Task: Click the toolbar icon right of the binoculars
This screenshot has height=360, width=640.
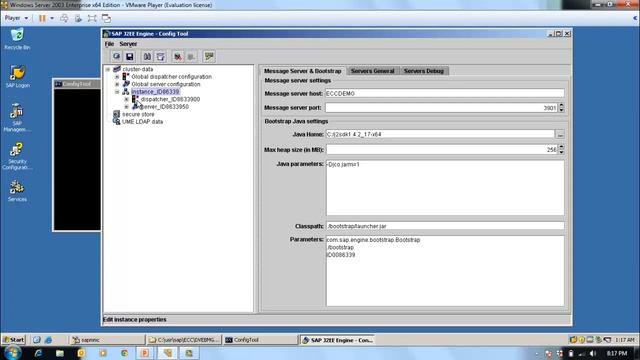Action: (x=160, y=57)
